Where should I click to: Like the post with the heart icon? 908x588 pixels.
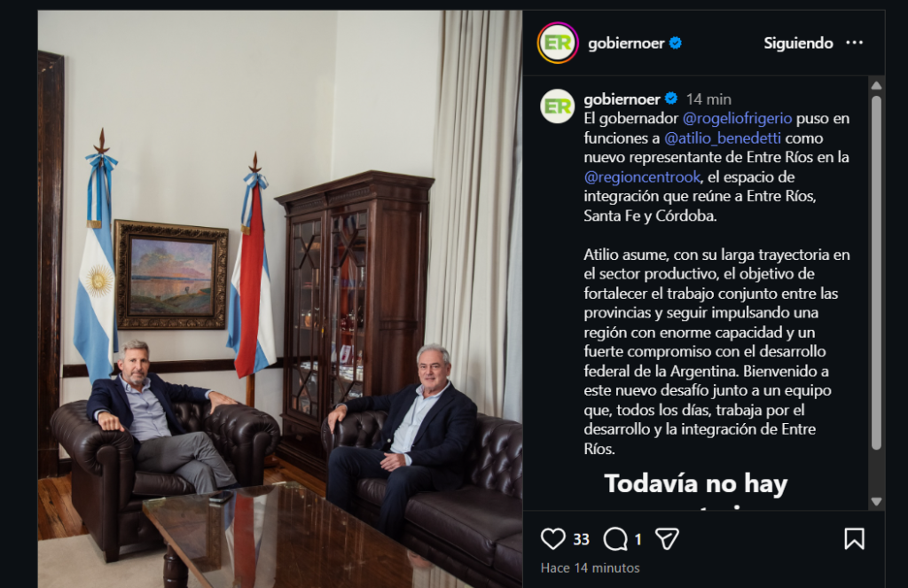552,539
